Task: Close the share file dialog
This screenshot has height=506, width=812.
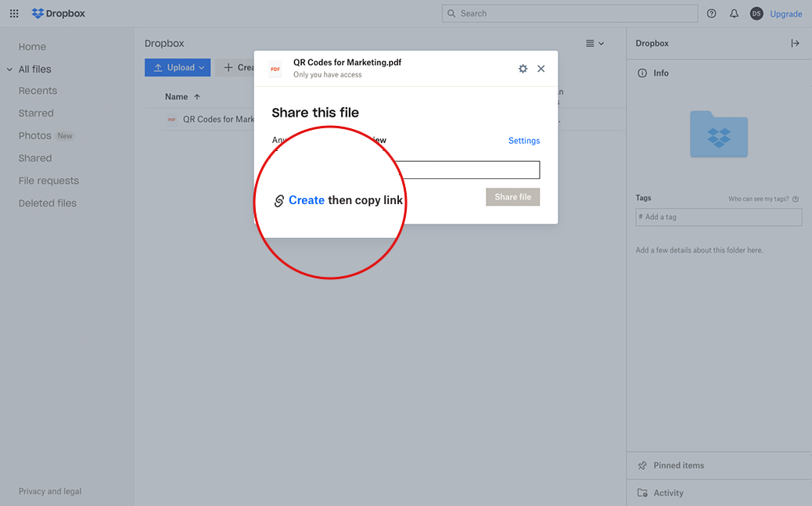Action: 541,69
